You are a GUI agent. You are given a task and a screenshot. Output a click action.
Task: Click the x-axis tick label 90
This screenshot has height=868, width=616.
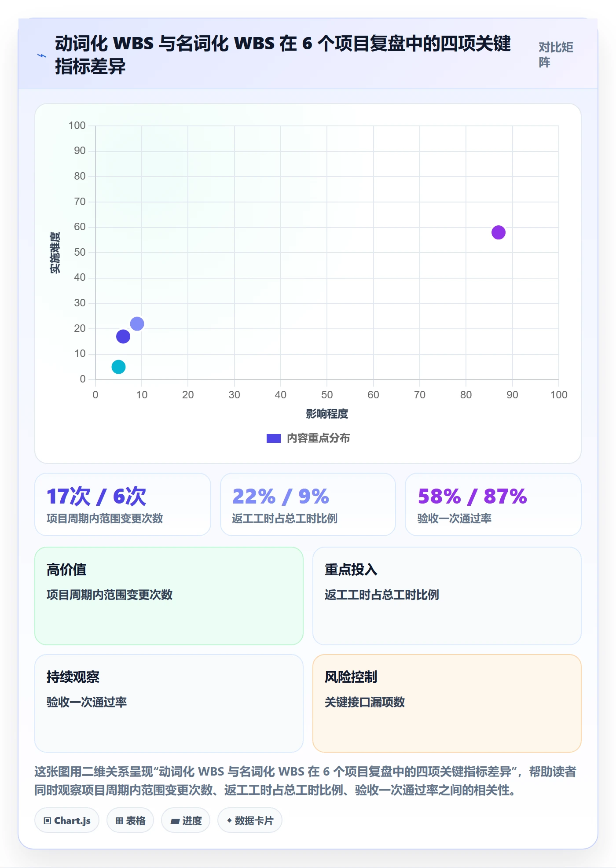pos(512,395)
